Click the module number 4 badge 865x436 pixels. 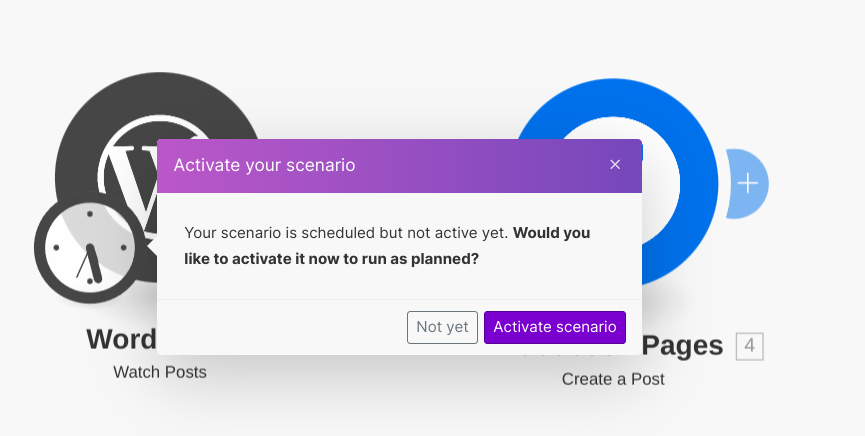tap(750, 347)
